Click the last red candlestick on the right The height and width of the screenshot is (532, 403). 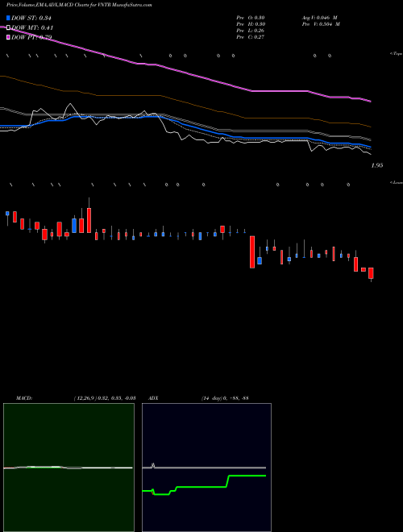coord(371,273)
